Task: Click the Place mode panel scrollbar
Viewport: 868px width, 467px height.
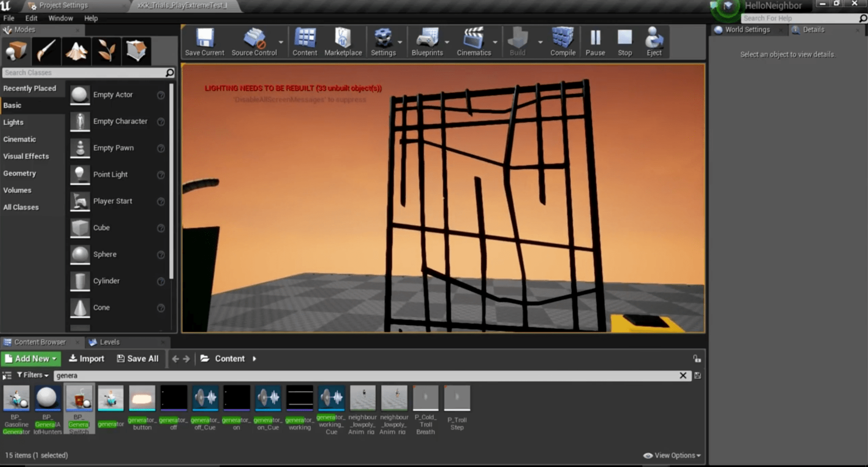Action: pos(171,181)
